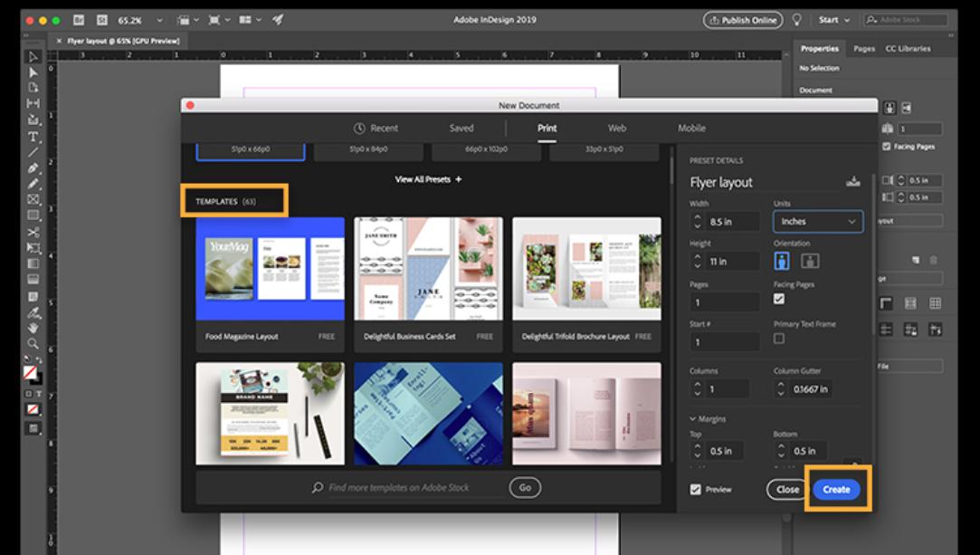This screenshot has height=555, width=980.
Task: Swap fill and stroke arrows
Action: pos(40,360)
